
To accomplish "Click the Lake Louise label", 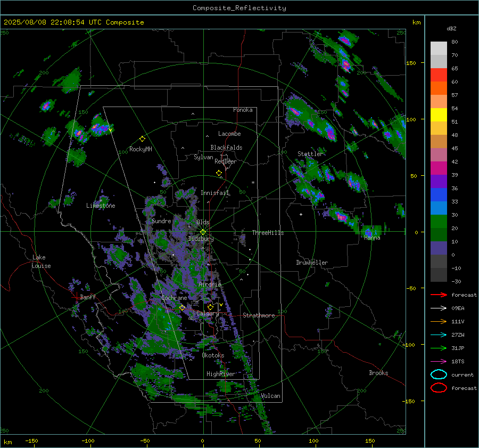I will (x=41, y=262).
